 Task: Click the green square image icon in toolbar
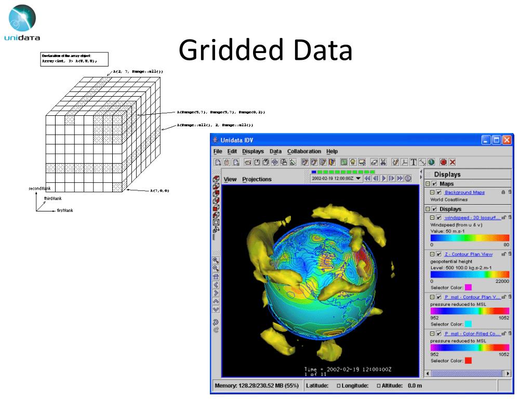(344, 162)
